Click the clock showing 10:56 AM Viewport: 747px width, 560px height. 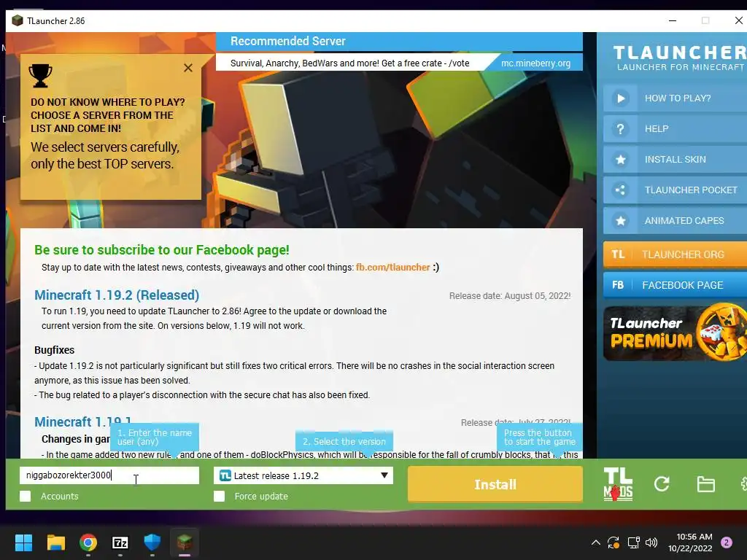694,537
